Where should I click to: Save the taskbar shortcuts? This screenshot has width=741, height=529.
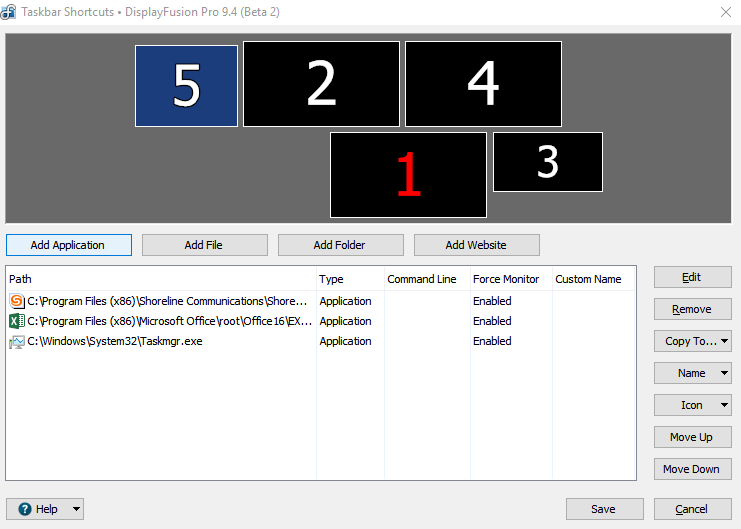[x=603, y=509]
